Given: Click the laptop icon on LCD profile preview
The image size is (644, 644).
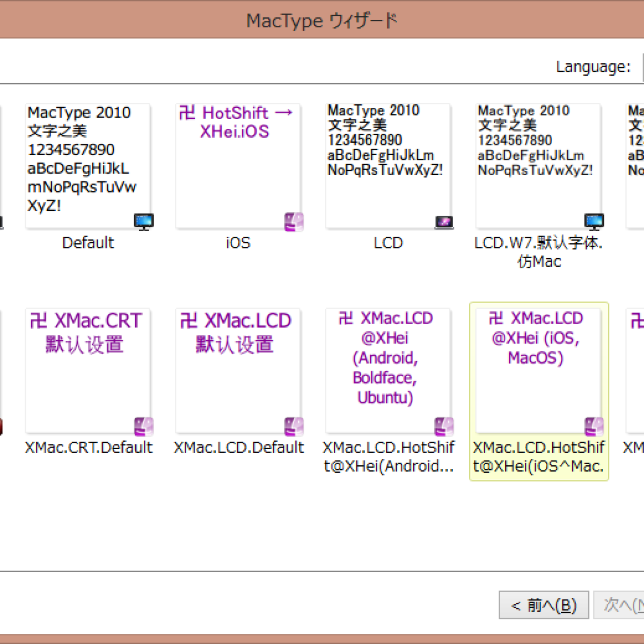Looking at the screenshot, I should (444, 222).
